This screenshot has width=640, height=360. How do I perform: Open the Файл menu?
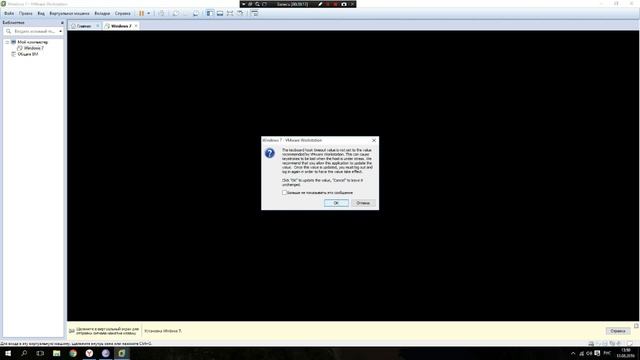(x=9, y=13)
